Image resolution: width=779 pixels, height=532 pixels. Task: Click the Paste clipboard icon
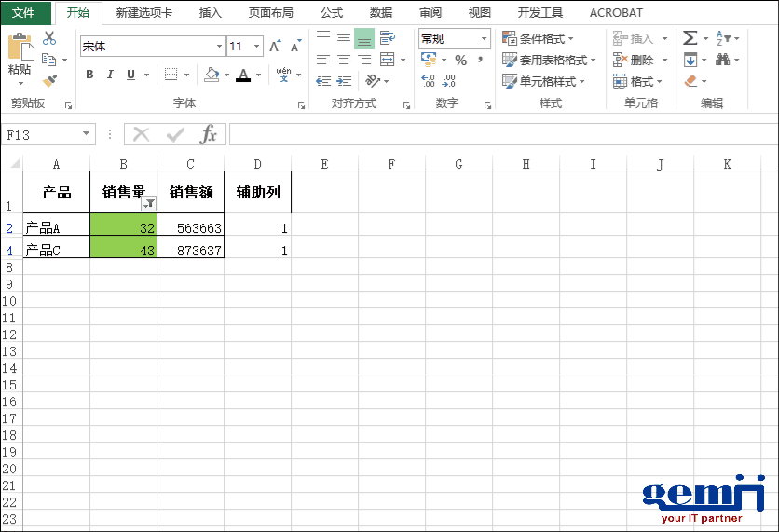pos(20,47)
